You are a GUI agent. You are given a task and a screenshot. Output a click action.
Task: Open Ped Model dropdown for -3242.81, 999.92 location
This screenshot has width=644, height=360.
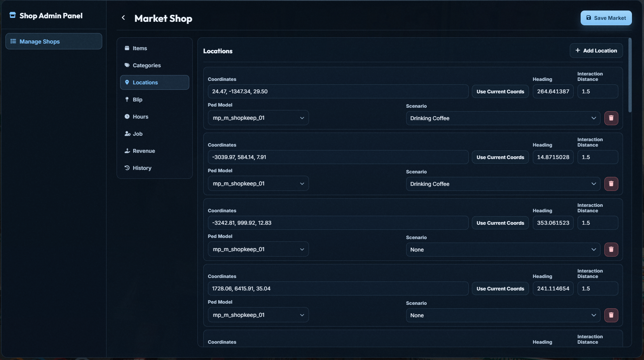(x=258, y=249)
